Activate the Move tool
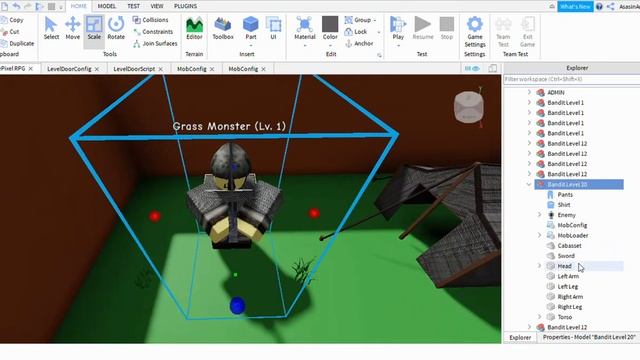This screenshot has width=640, height=360. coord(73,28)
